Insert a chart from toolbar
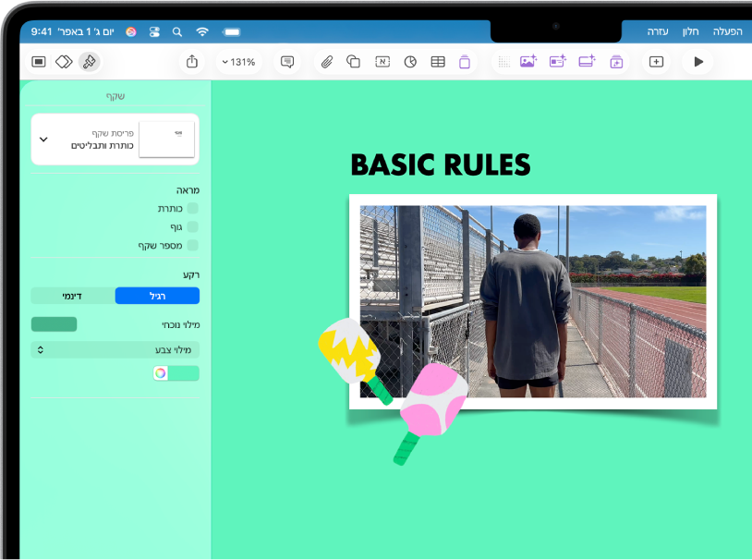Image resolution: width=752 pixels, height=560 pixels. 410,62
